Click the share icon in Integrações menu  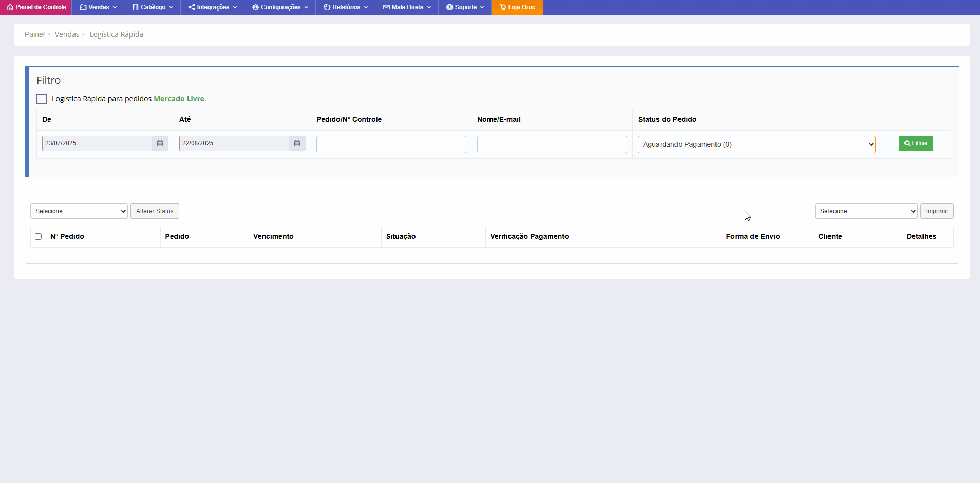[192, 7]
